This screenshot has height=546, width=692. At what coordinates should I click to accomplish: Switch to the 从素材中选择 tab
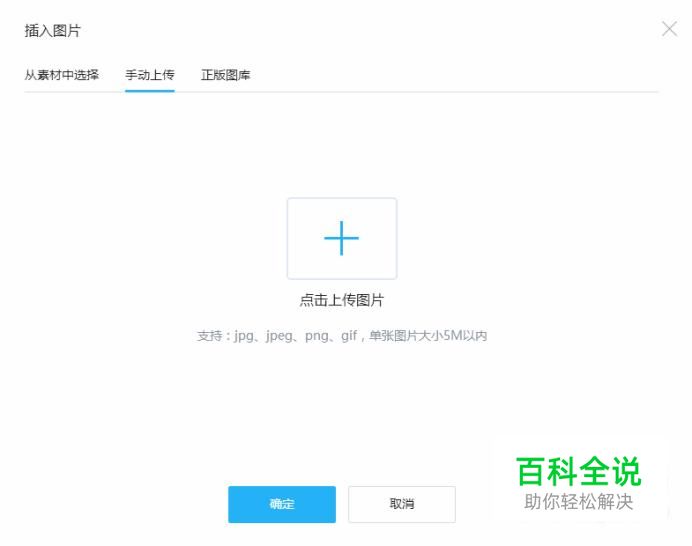(x=62, y=75)
